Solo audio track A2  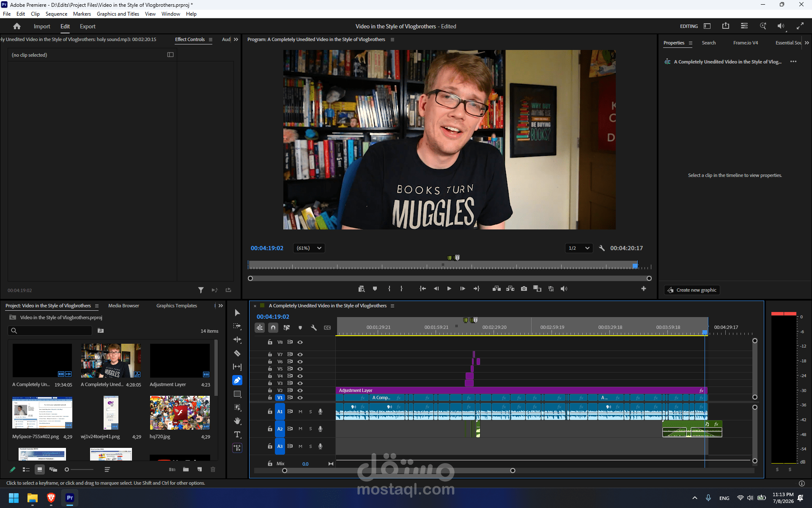(310, 429)
